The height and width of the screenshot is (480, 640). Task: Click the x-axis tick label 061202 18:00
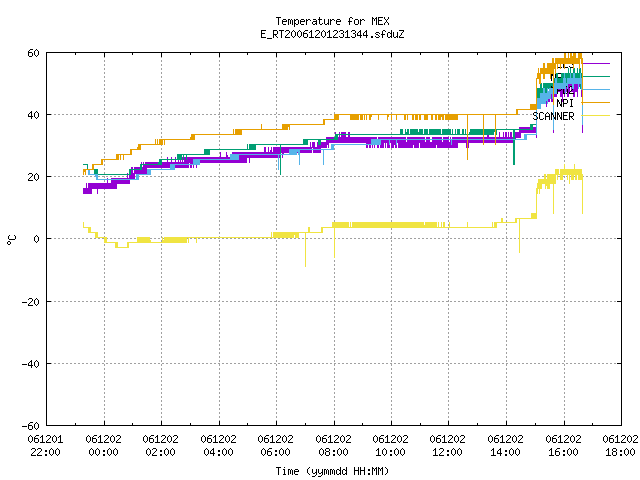620,446
